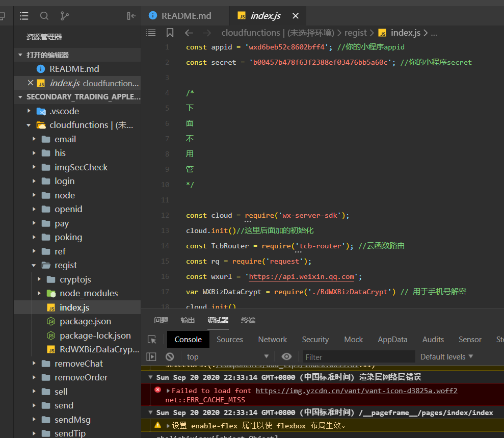
Task: Click cloudfunctions in the breadcrumb path
Action: (x=251, y=33)
